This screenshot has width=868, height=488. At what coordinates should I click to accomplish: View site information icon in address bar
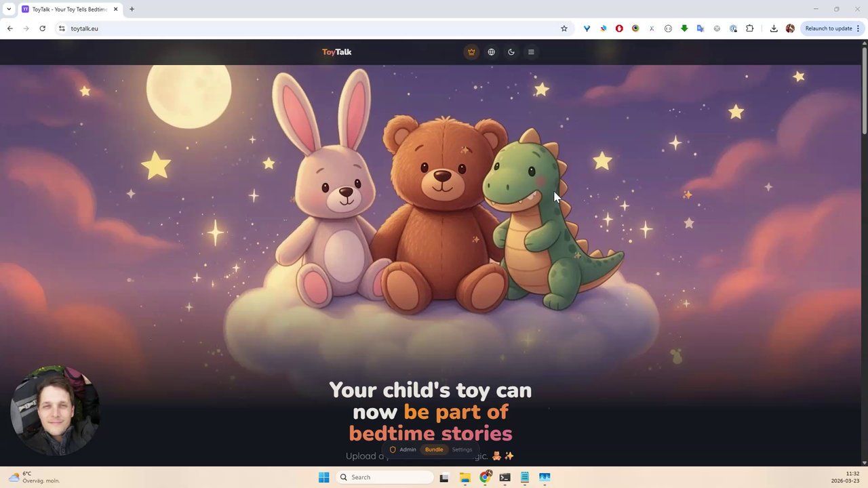pos(62,28)
